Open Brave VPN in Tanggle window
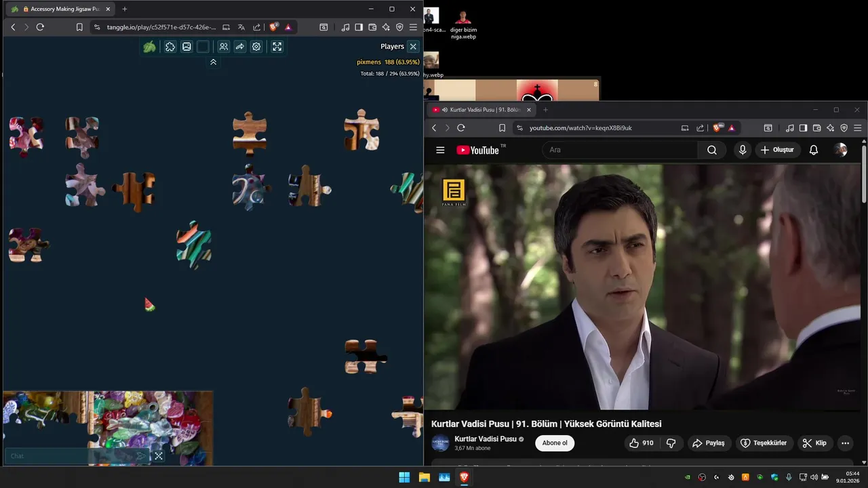 click(399, 27)
